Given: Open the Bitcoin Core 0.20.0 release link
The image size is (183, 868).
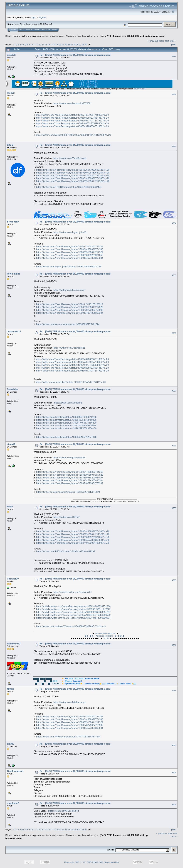Looking at the screenshot, I should (41, 24).
